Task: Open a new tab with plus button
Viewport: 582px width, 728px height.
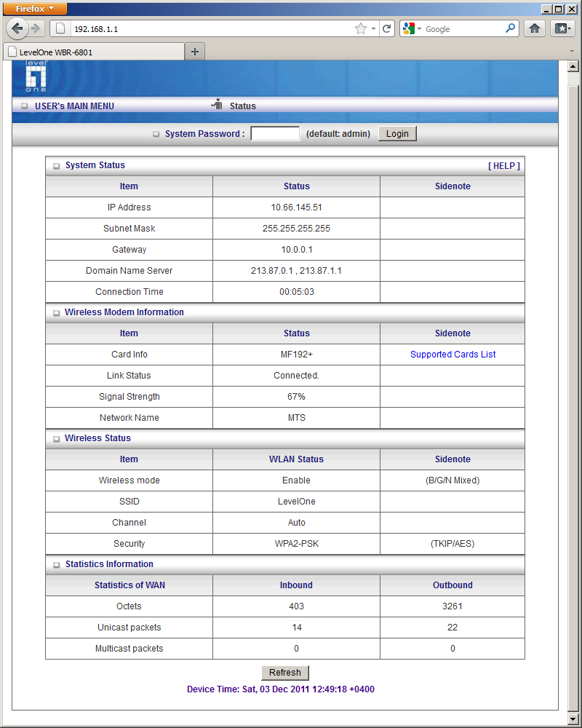Action: pos(195,52)
